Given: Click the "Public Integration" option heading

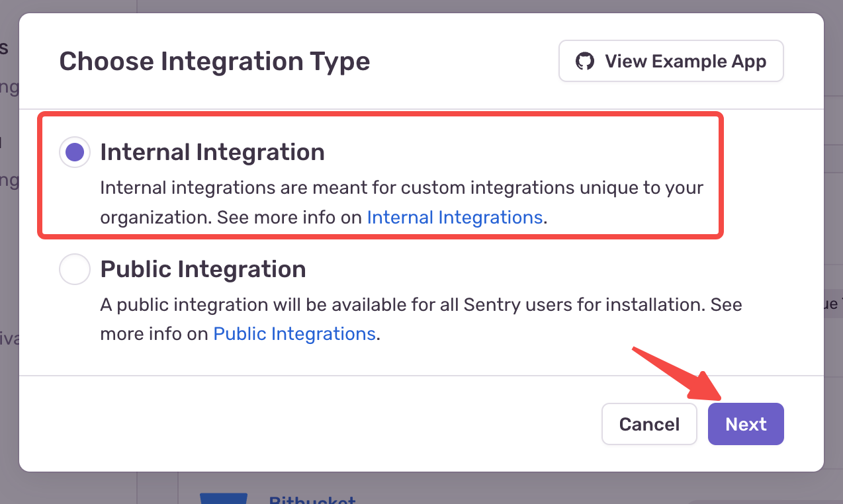Looking at the screenshot, I should (x=203, y=269).
